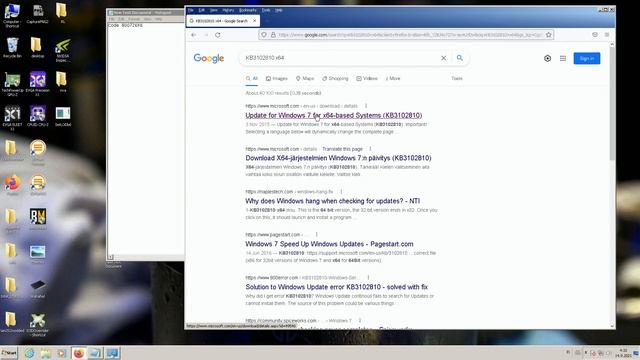The width and height of the screenshot is (640, 360).
Task: Open Windows Media Player from the taskbar
Action: (62, 353)
